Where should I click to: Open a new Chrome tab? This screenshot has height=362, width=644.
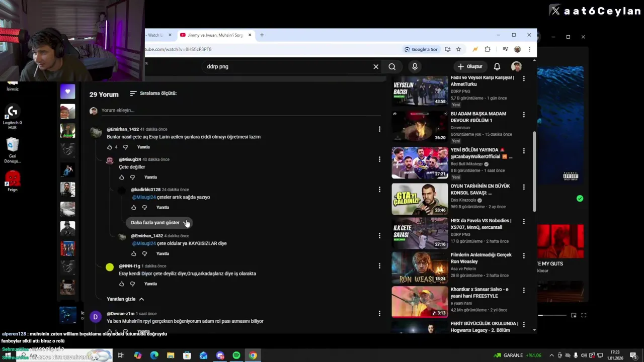[262, 35]
